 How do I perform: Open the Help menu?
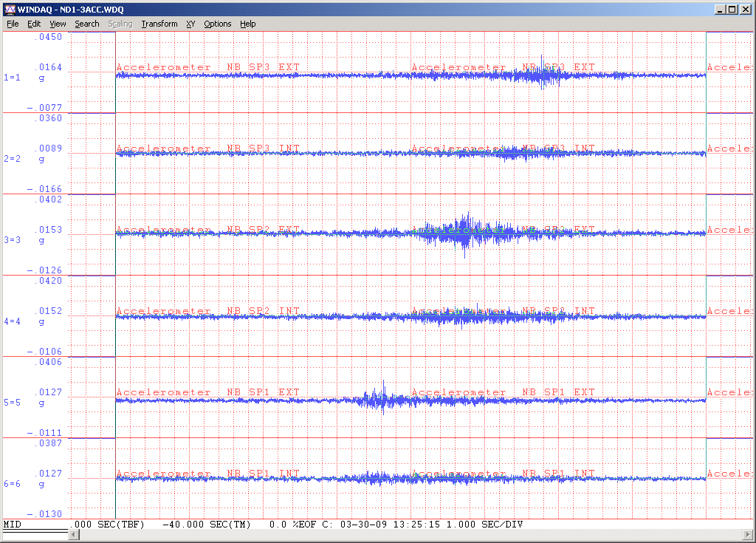(248, 24)
